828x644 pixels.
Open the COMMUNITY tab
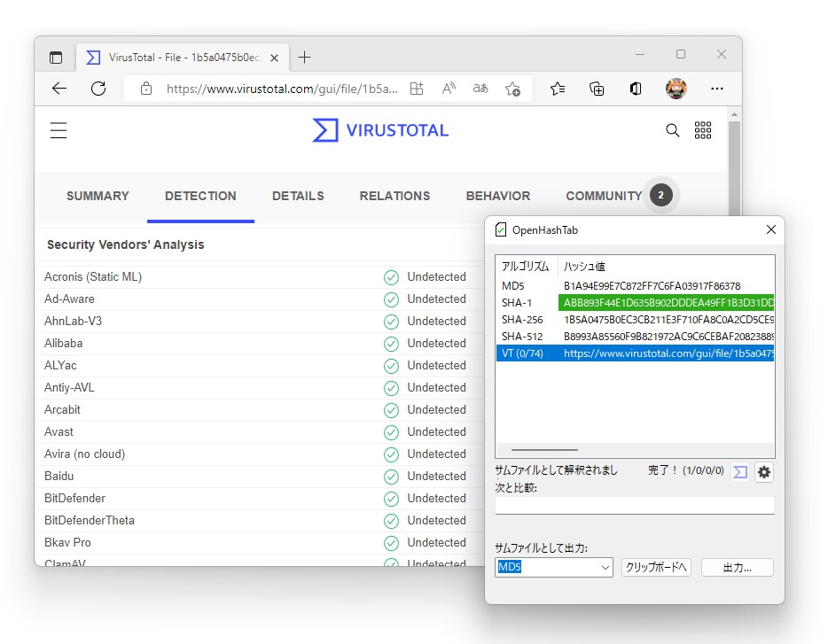click(604, 196)
